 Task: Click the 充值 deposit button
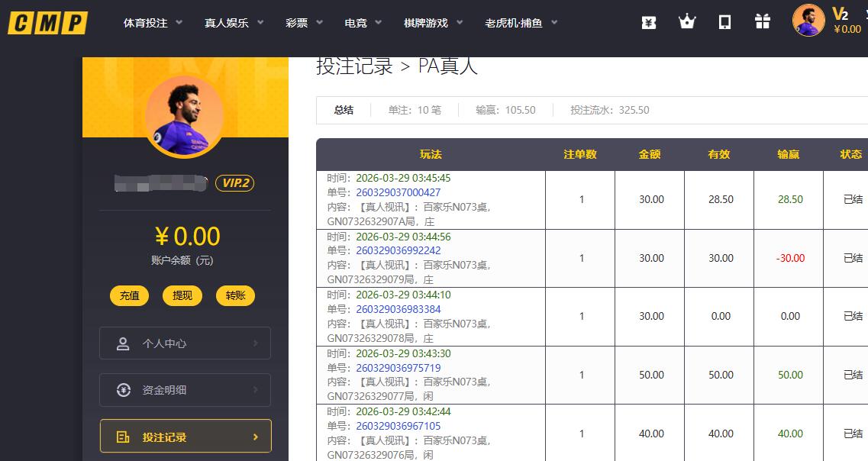pos(129,295)
